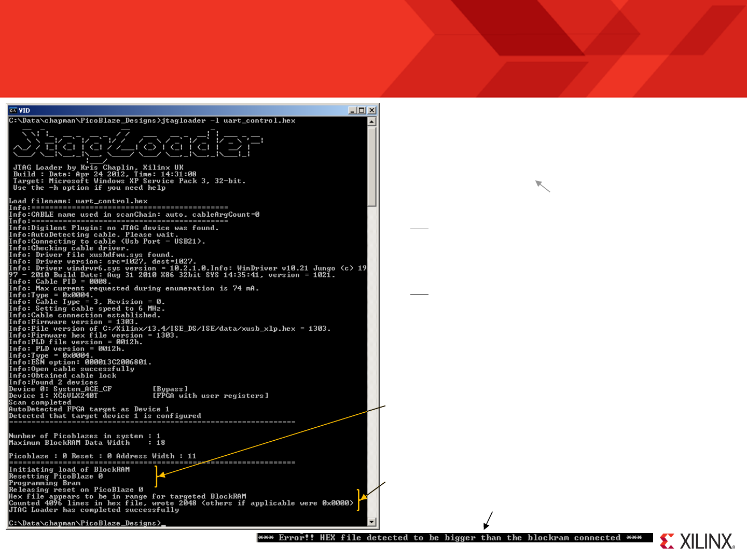Click 'Detected that target device 1 is configured'

pos(105,416)
